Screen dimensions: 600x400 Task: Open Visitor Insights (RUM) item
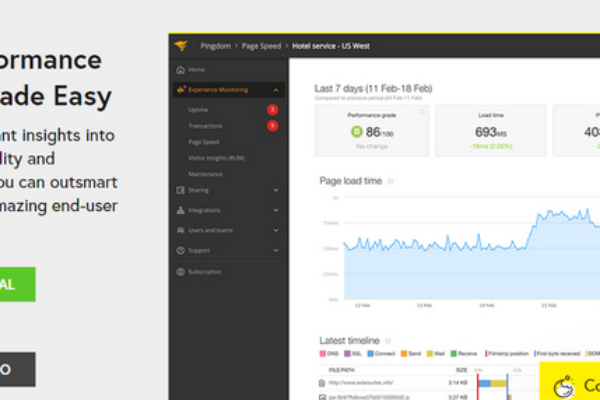click(x=216, y=158)
